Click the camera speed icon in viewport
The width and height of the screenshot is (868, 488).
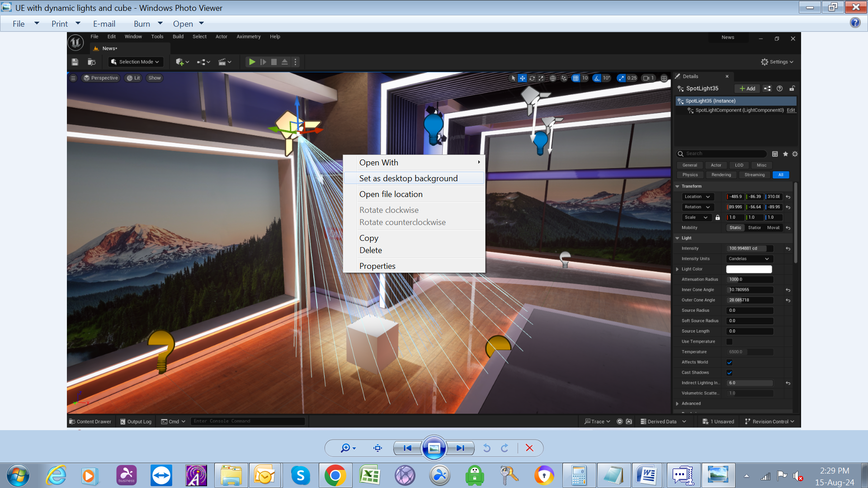[648, 78]
